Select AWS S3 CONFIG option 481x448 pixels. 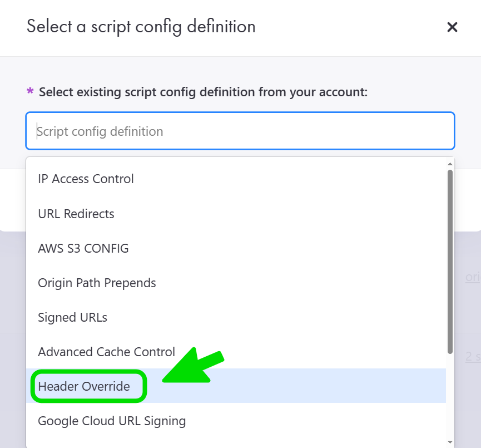click(83, 248)
